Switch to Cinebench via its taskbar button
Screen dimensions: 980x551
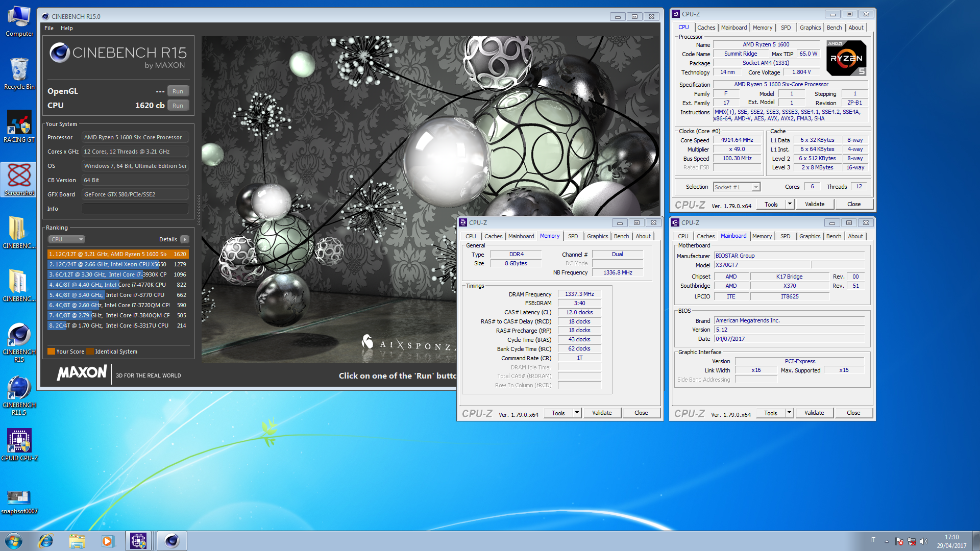click(172, 541)
